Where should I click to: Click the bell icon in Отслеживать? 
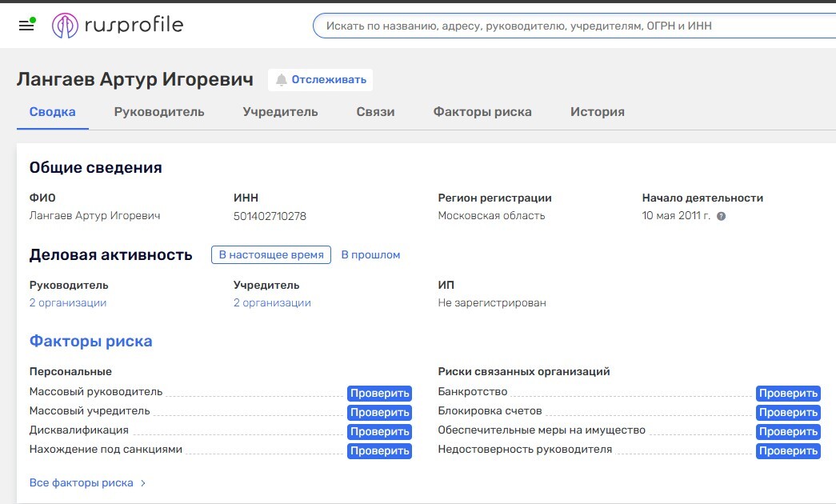click(x=281, y=80)
